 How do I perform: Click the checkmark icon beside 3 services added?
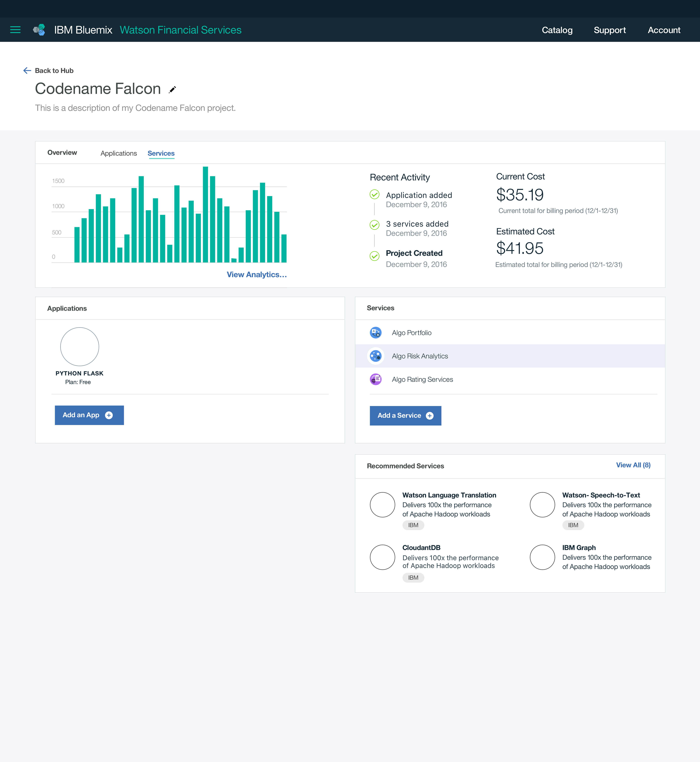(374, 225)
